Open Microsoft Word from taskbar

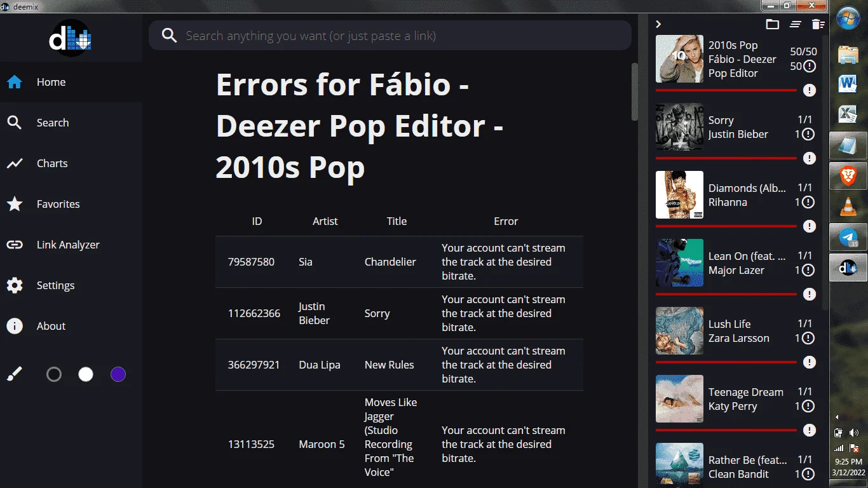pyautogui.click(x=848, y=84)
